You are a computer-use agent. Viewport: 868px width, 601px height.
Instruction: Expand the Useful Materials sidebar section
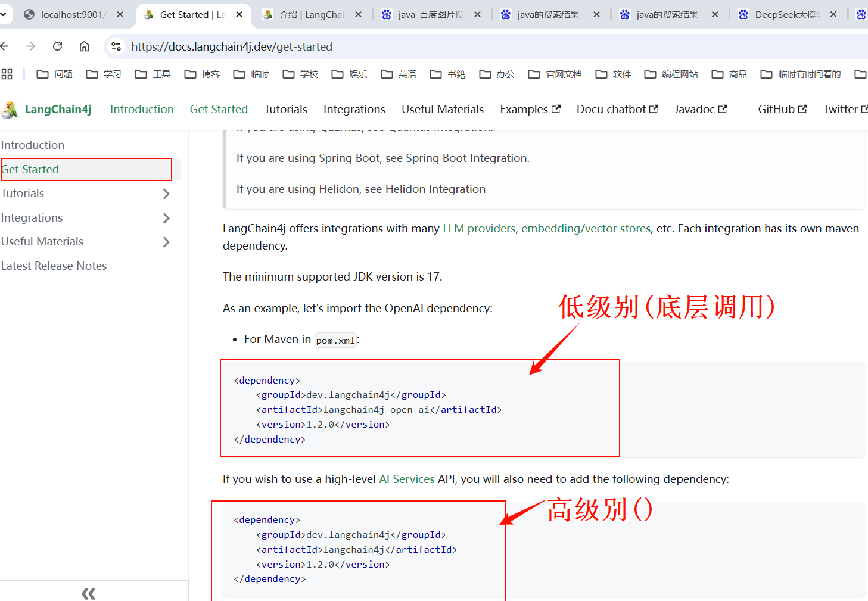coord(166,242)
